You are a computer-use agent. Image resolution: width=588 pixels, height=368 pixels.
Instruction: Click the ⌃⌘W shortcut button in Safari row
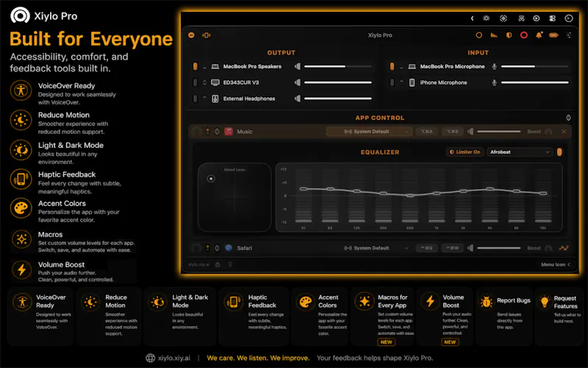pos(452,248)
